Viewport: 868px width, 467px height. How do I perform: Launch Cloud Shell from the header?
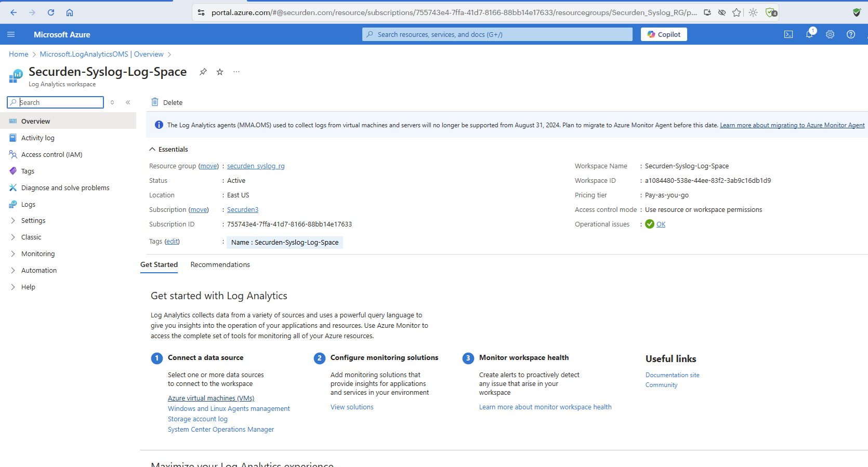click(x=788, y=34)
